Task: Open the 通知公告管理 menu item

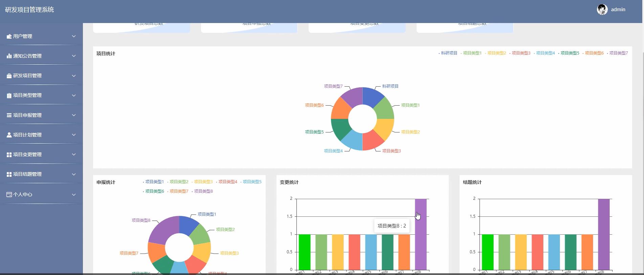Action: [41, 56]
